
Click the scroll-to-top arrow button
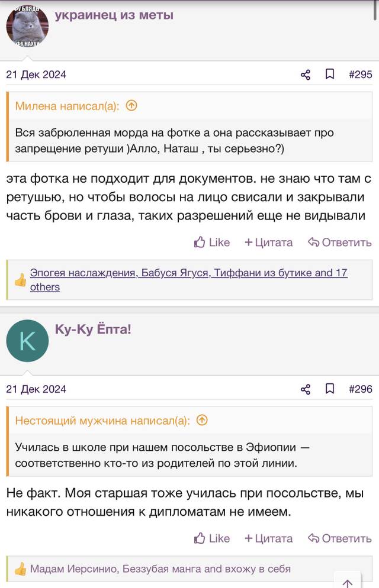tap(347, 581)
